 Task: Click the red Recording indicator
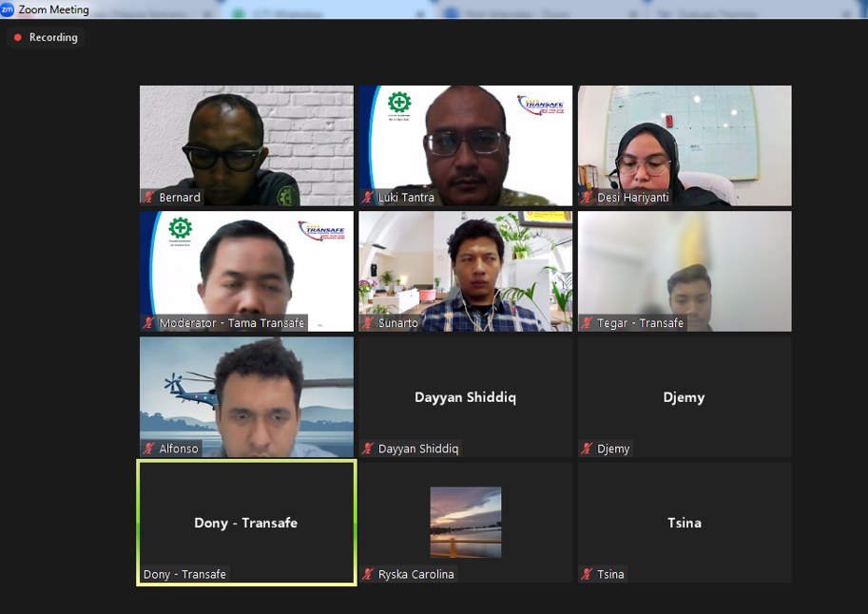18,38
